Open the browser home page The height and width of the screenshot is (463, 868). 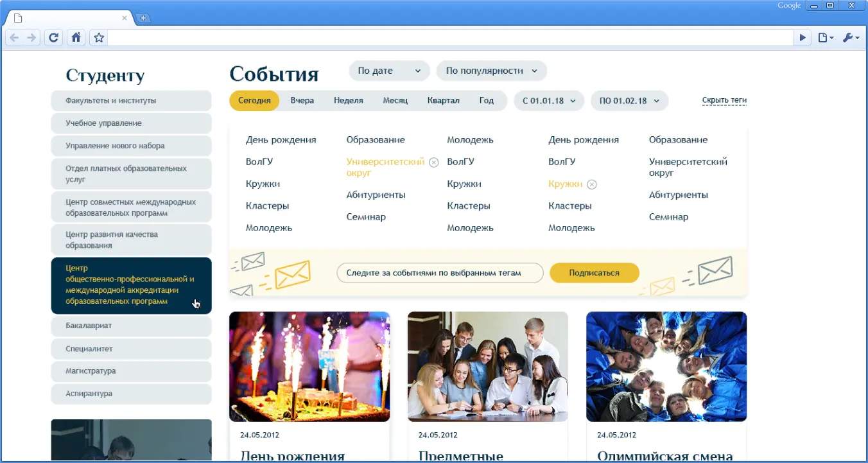(x=76, y=38)
